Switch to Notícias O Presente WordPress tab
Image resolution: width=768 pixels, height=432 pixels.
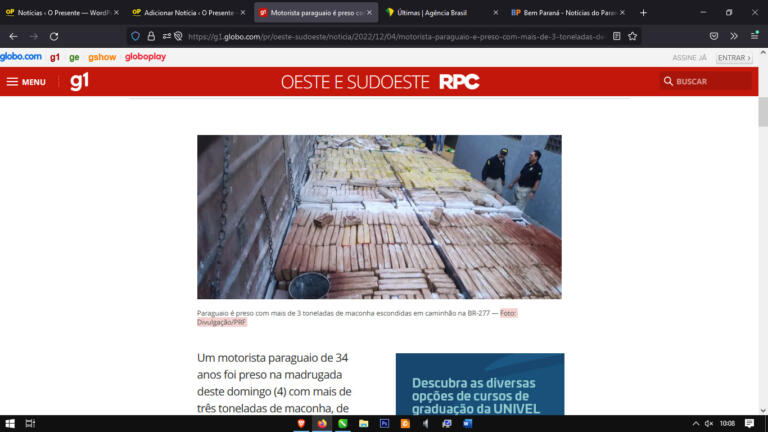pyautogui.click(x=60, y=13)
